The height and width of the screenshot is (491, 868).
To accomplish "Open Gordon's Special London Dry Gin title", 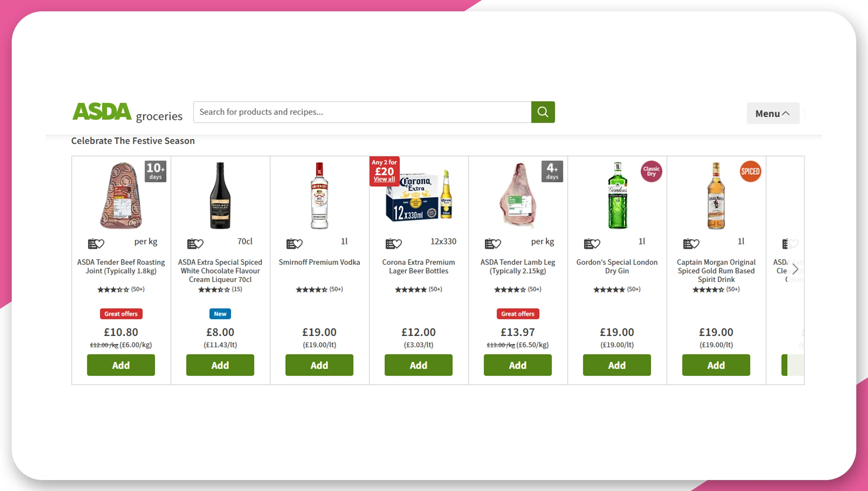I will pos(617,266).
